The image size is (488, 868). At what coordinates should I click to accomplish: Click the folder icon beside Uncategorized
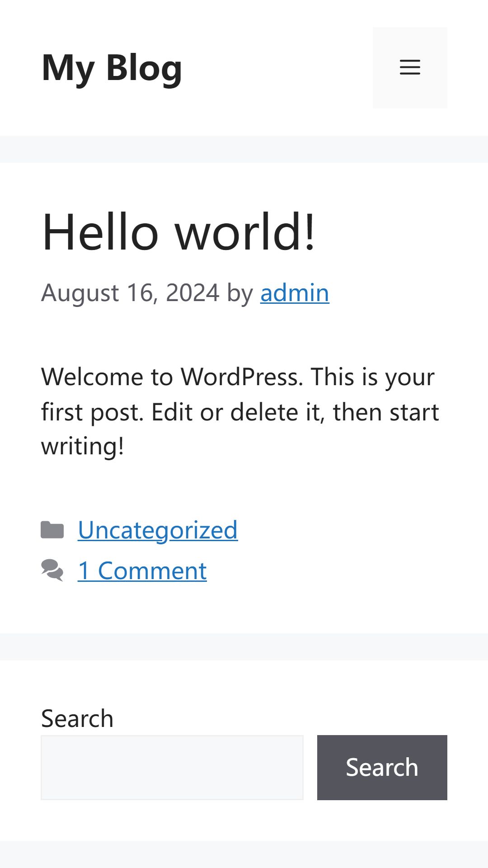point(52,530)
